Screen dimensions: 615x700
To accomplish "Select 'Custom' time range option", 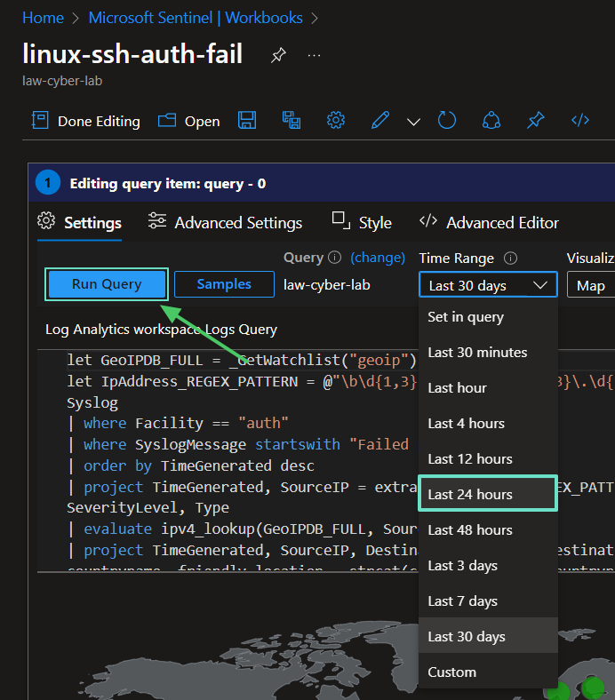I will [488, 672].
